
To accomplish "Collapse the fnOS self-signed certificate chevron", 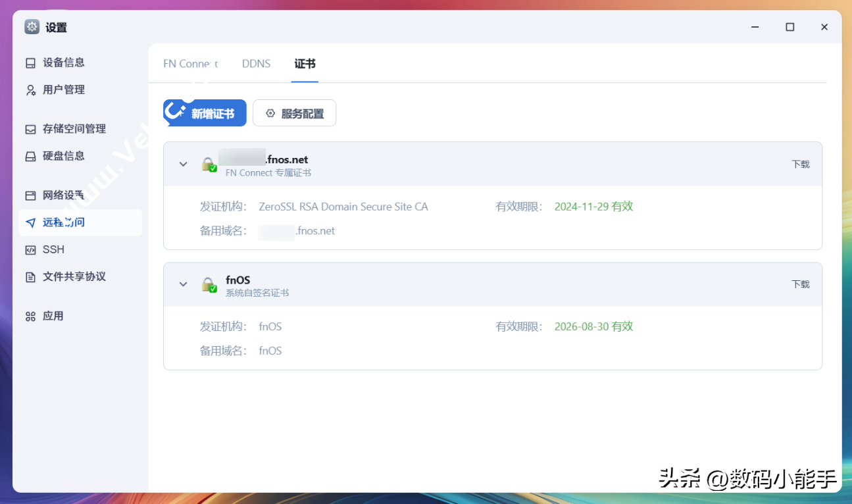I will 184,284.
